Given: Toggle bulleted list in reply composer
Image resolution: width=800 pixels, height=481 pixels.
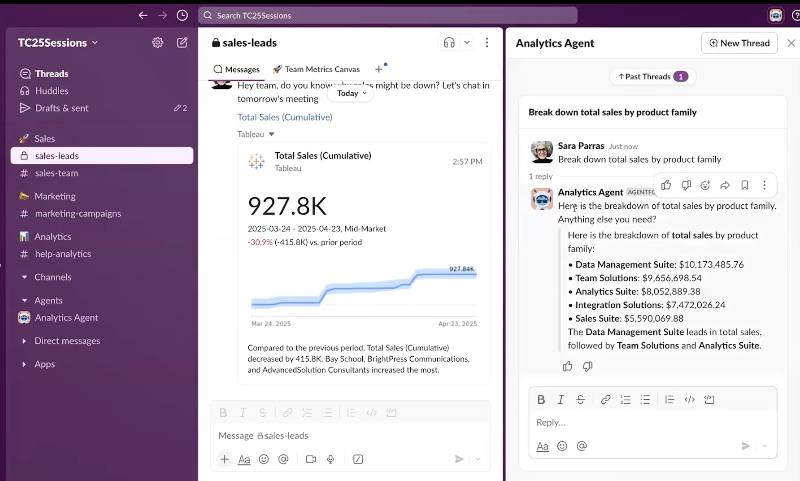Looking at the screenshot, I should pos(645,399).
